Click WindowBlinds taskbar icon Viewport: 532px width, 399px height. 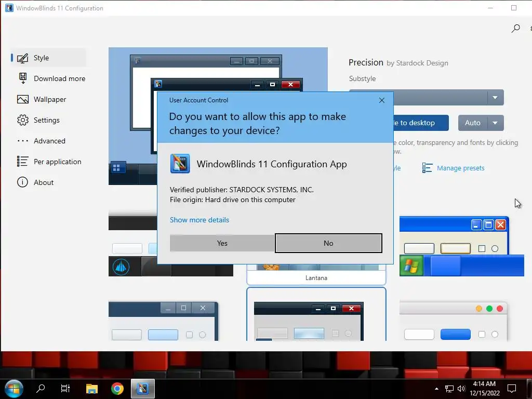coord(143,389)
